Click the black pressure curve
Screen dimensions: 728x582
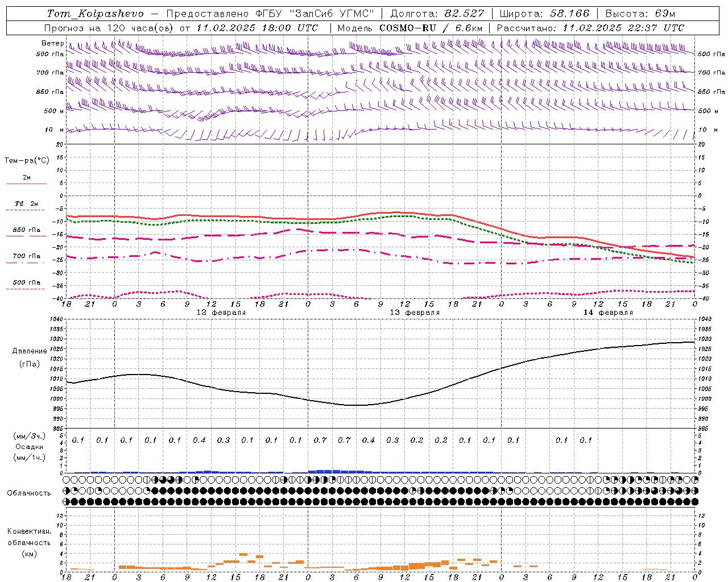(x=381, y=373)
